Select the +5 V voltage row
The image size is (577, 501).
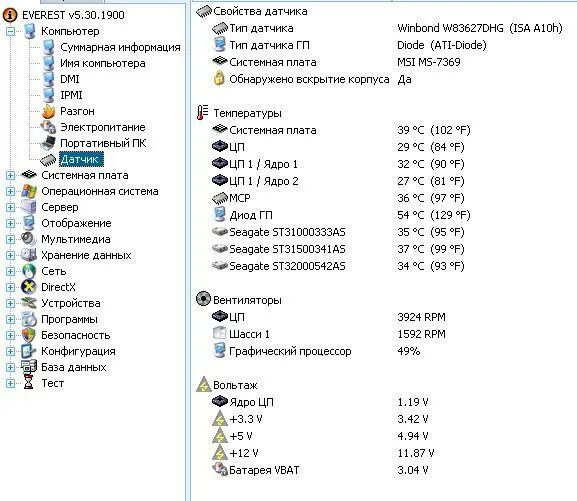241,436
